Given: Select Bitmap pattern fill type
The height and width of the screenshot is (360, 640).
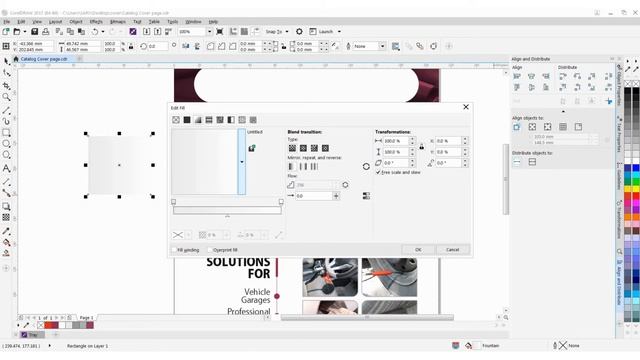Looking at the screenshot, I should click(220, 120).
